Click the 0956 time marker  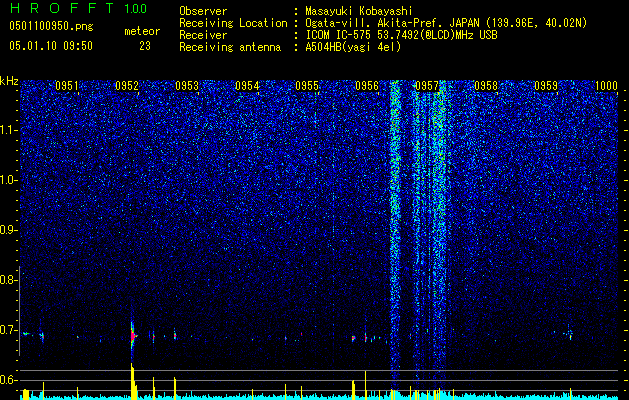tap(367, 85)
